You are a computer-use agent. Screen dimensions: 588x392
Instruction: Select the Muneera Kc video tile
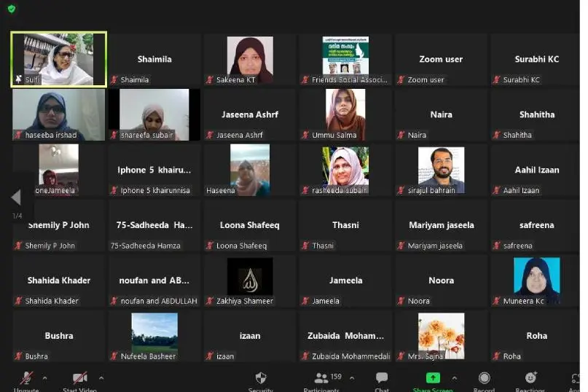(536, 281)
